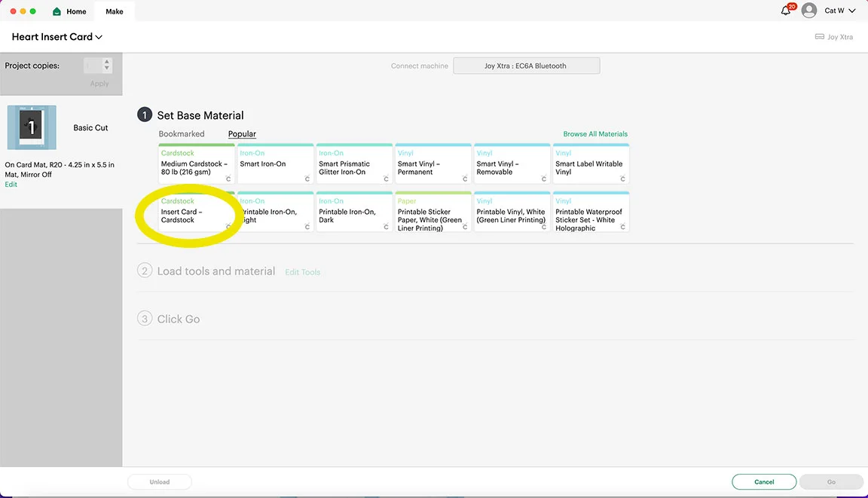Open the notifications bell

pos(786,11)
